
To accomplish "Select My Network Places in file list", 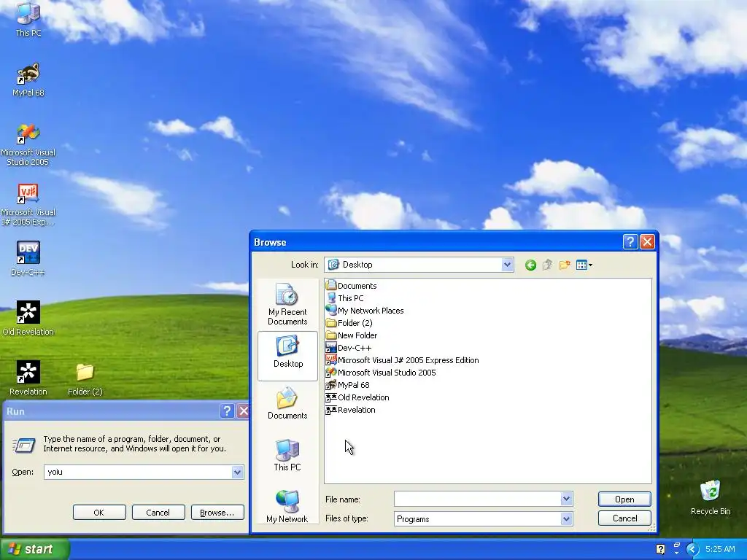I will 365,311.
